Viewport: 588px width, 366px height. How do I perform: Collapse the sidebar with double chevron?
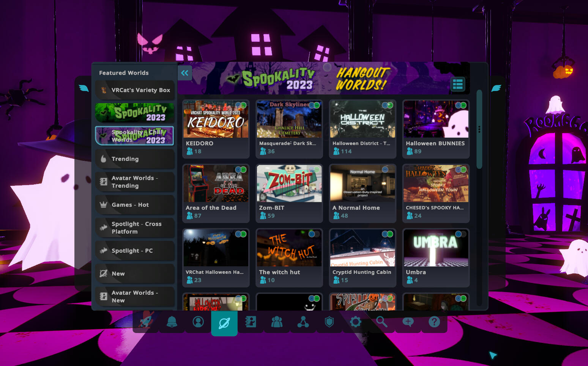pos(185,73)
